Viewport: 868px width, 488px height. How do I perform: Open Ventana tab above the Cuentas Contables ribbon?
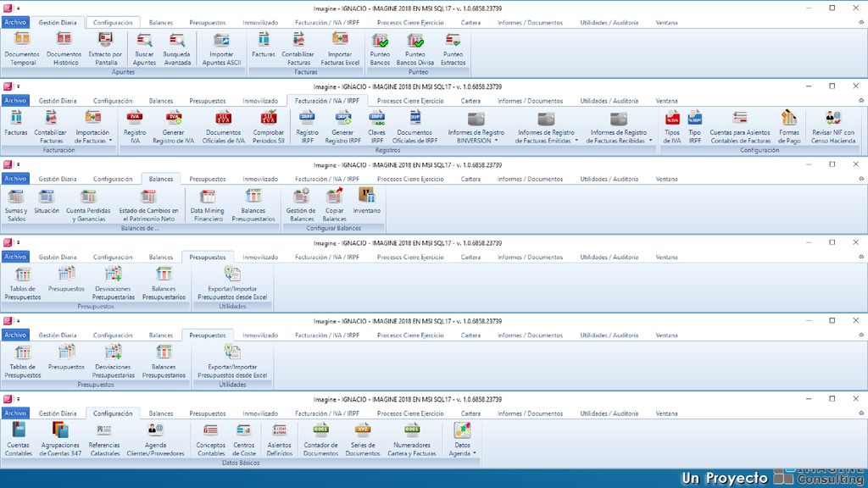click(666, 413)
